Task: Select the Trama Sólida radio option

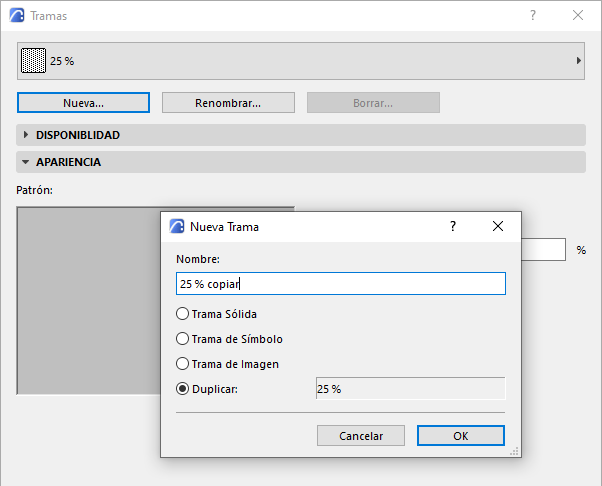Action: click(x=183, y=314)
